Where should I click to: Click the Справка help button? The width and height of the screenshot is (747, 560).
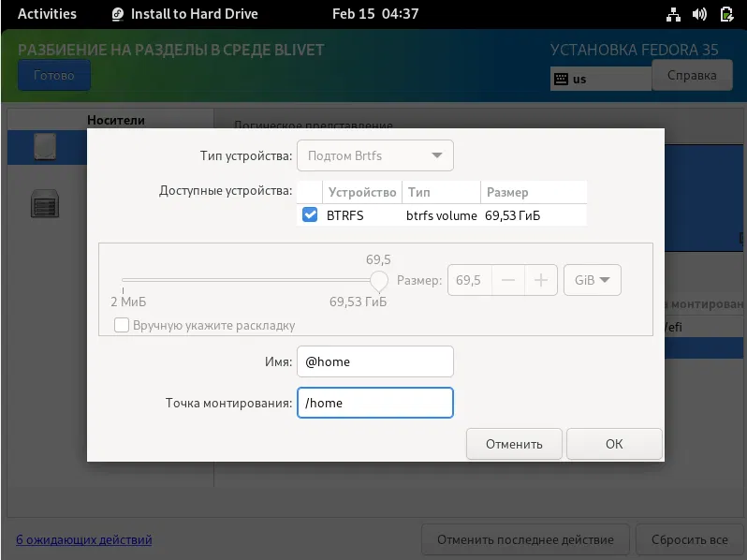692,75
